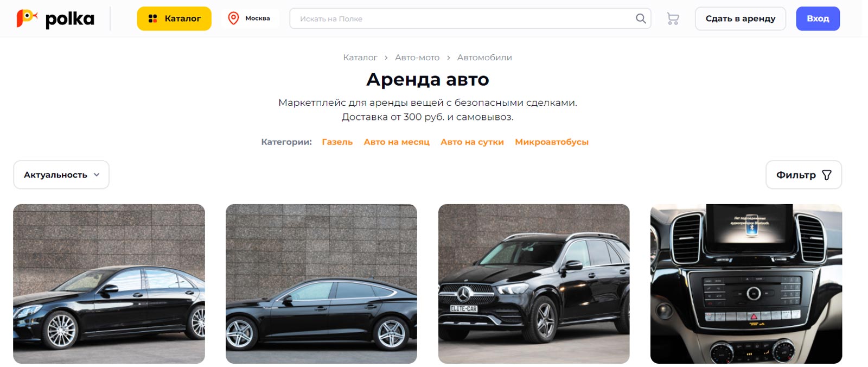The height and width of the screenshot is (367, 868).
Task: Click the grid icon in Каталог
Action: point(152,18)
